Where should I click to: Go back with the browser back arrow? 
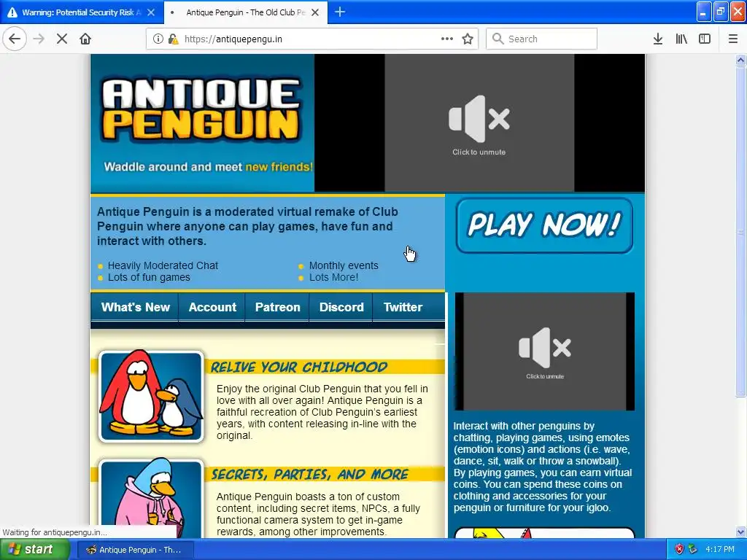(15, 39)
